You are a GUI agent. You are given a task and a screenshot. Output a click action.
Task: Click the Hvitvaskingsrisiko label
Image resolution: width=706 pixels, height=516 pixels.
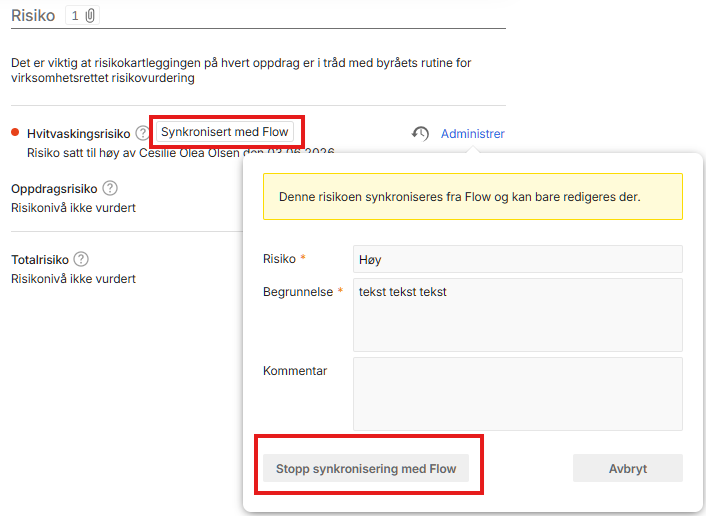coord(78,134)
